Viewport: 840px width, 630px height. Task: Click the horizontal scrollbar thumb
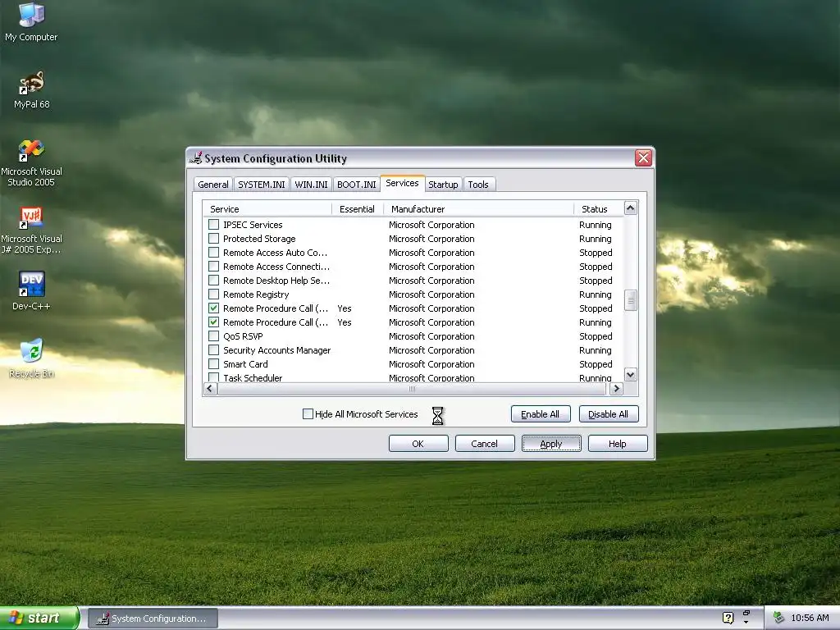[413, 389]
